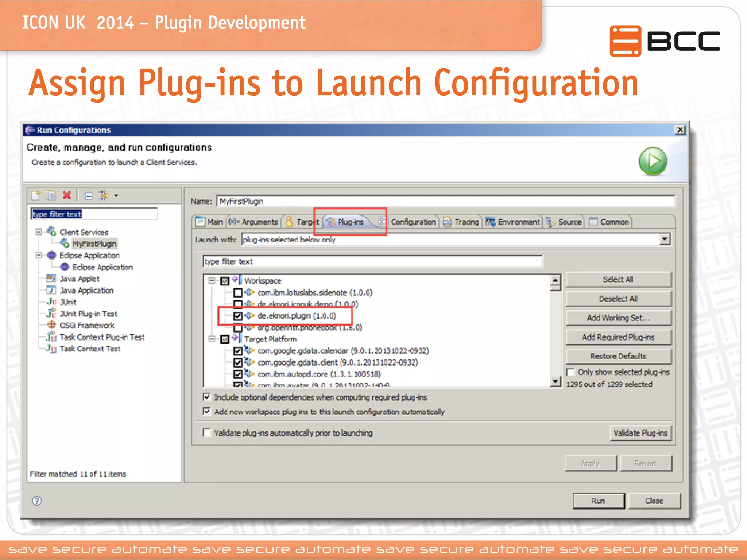747x560 pixels.
Task: Check com.ibm.lotuslabs.sidenote plug-in checkbox
Action: click(238, 292)
